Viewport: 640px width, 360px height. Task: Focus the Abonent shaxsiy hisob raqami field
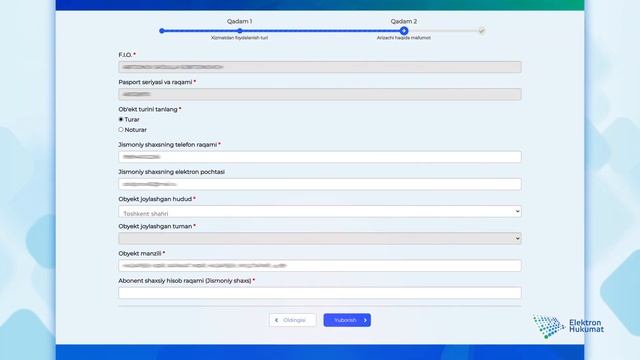pos(320,293)
